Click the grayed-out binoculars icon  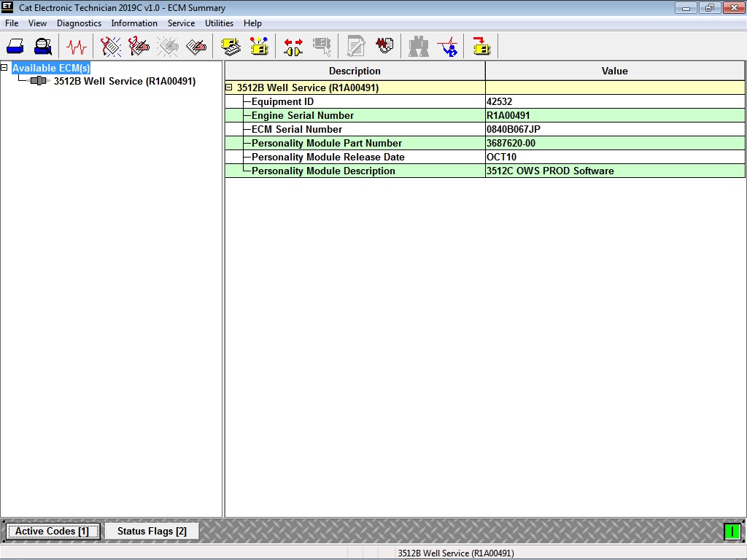(419, 47)
